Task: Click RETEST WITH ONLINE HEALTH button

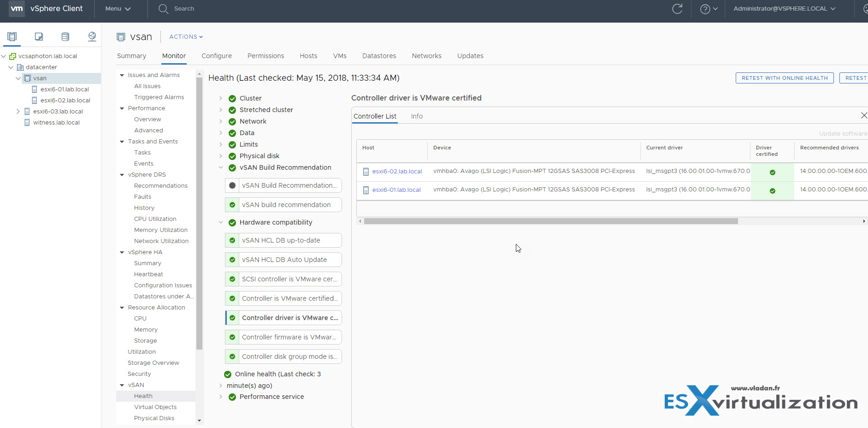Action: coord(785,78)
